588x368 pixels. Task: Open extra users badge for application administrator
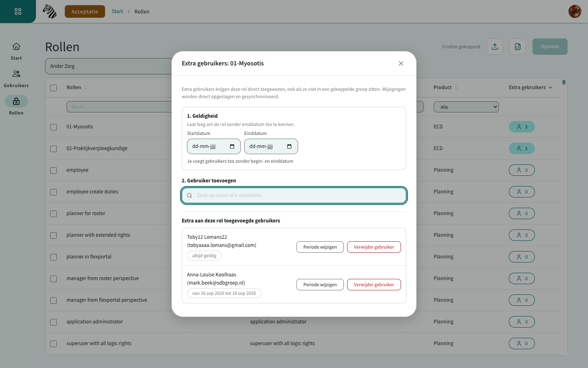[522, 322]
